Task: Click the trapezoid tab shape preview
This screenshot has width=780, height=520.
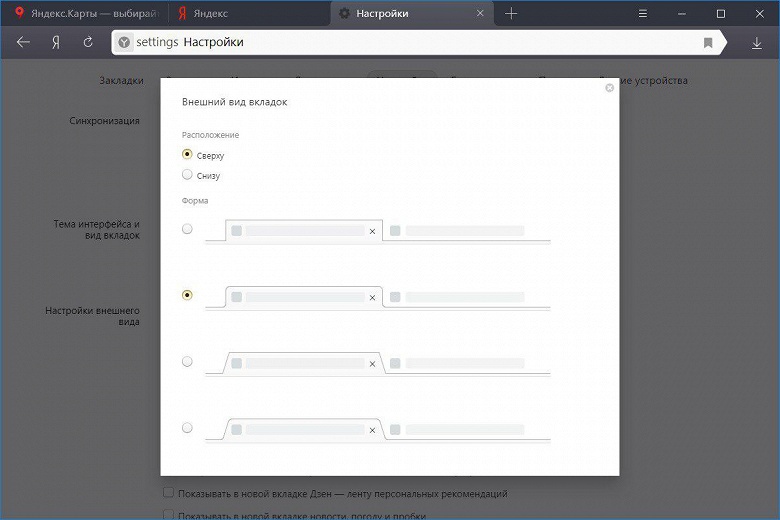Action: click(378, 363)
